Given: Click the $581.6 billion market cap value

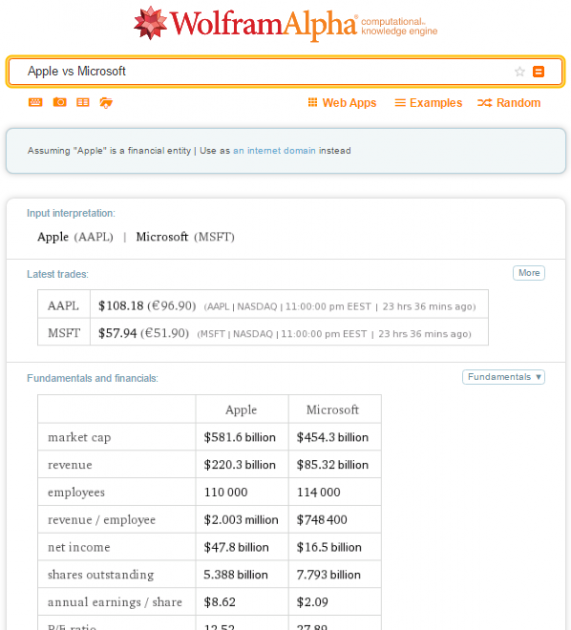Looking at the screenshot, I should 240,437.
